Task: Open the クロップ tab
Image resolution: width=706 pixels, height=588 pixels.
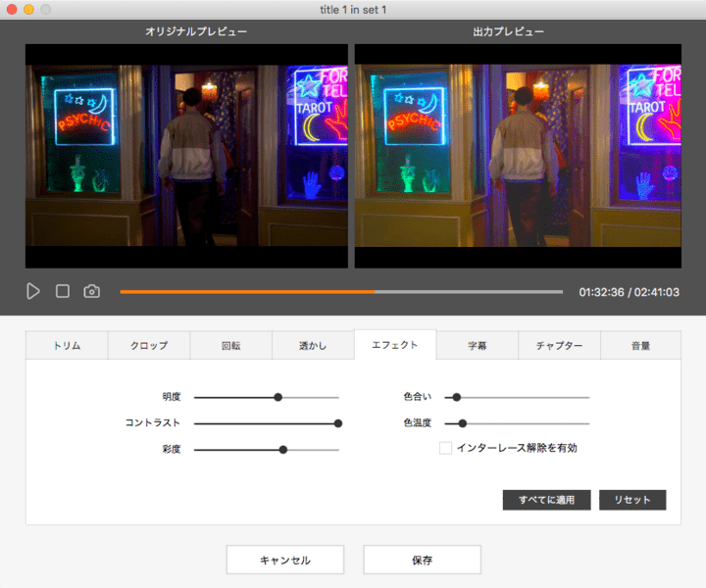Action: coord(149,346)
